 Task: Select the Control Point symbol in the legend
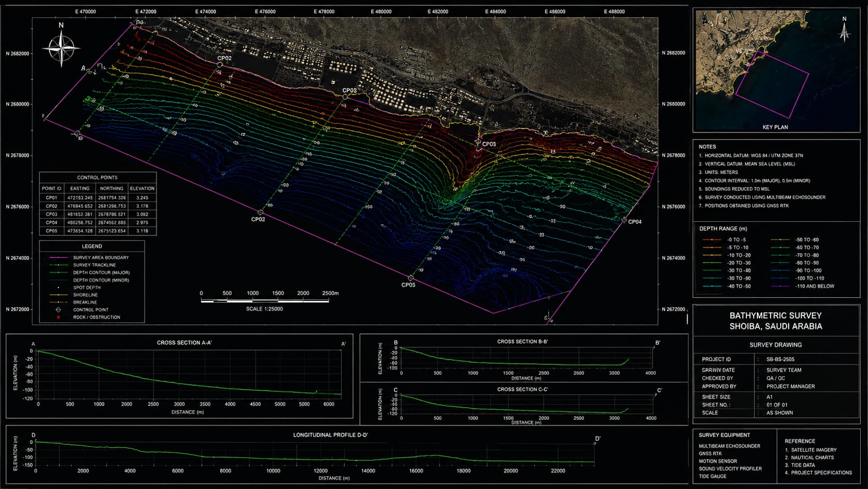coord(58,310)
